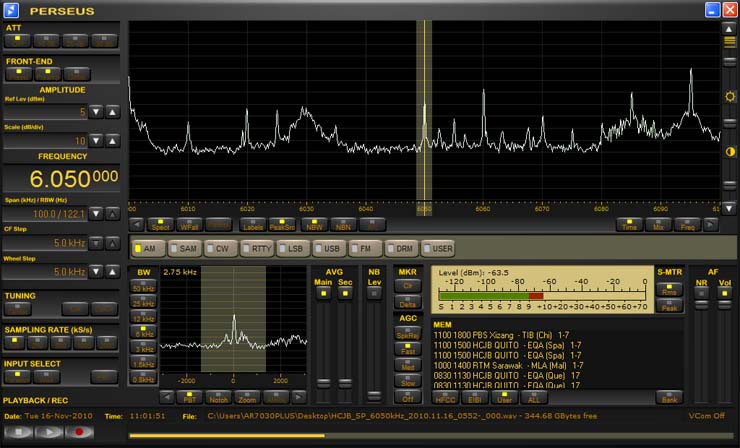
Task: Shift filter view right with arrow after Zoom
Action: [298, 397]
